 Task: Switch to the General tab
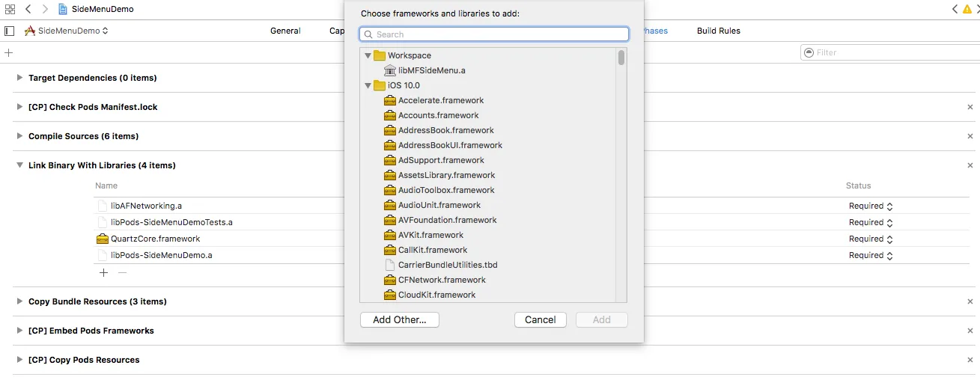point(285,31)
